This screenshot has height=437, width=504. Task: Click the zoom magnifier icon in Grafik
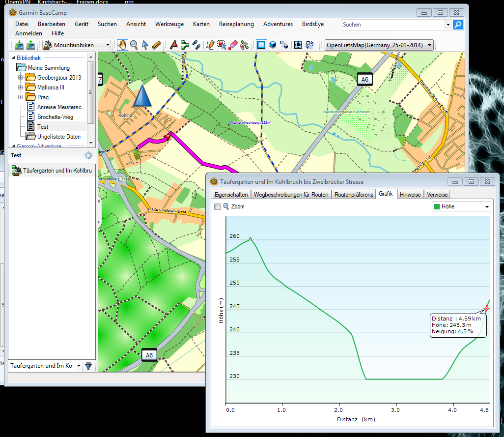pyautogui.click(x=226, y=206)
